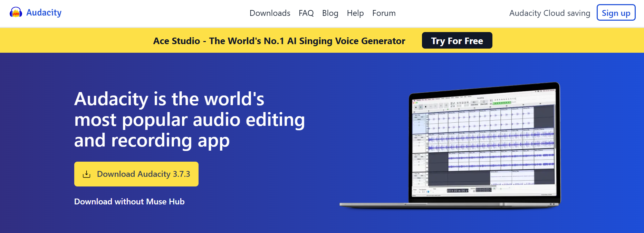Open the Ace Studio banner text
The height and width of the screenshot is (233, 644).
tap(279, 41)
